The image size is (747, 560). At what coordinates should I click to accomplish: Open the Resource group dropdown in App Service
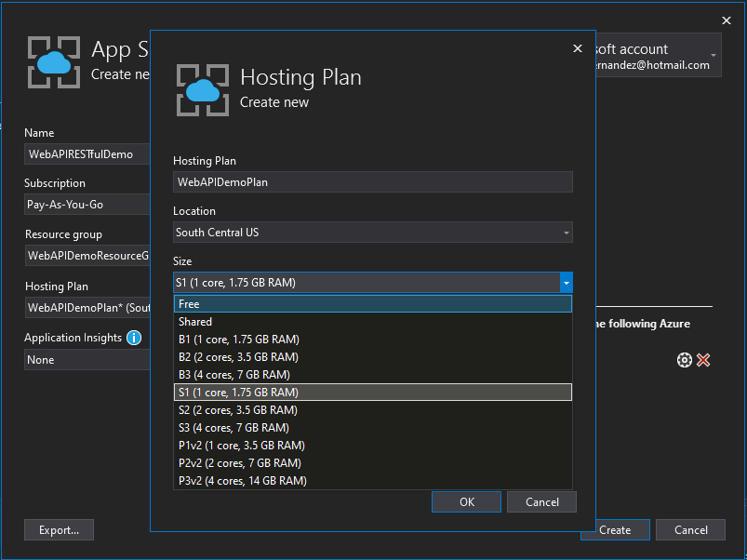[x=87, y=256]
